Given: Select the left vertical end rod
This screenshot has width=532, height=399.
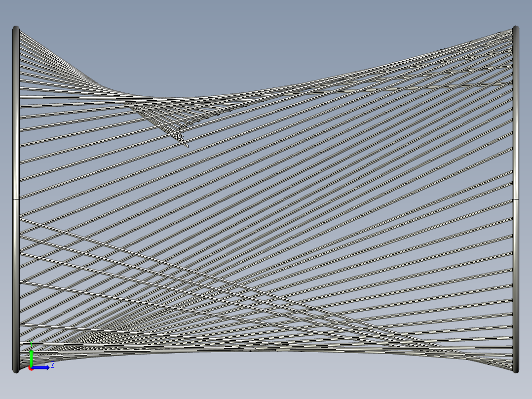Looking at the screenshot, I should pyautogui.click(x=16, y=199).
